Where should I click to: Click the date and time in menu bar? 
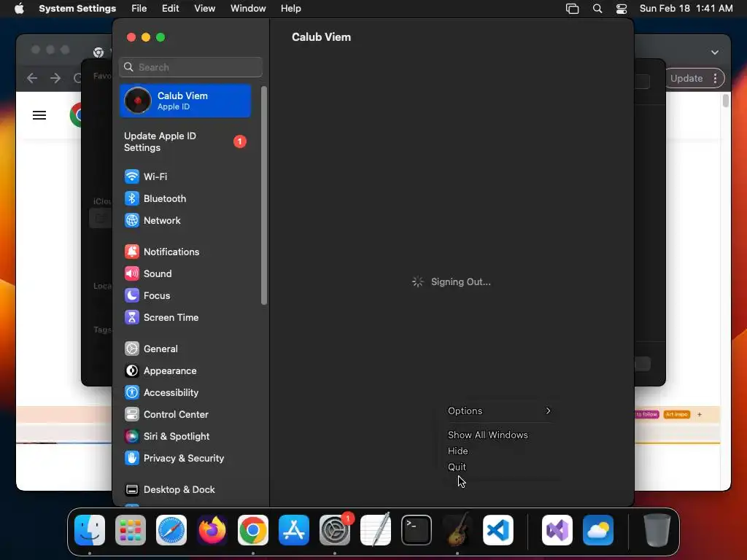[x=686, y=9]
